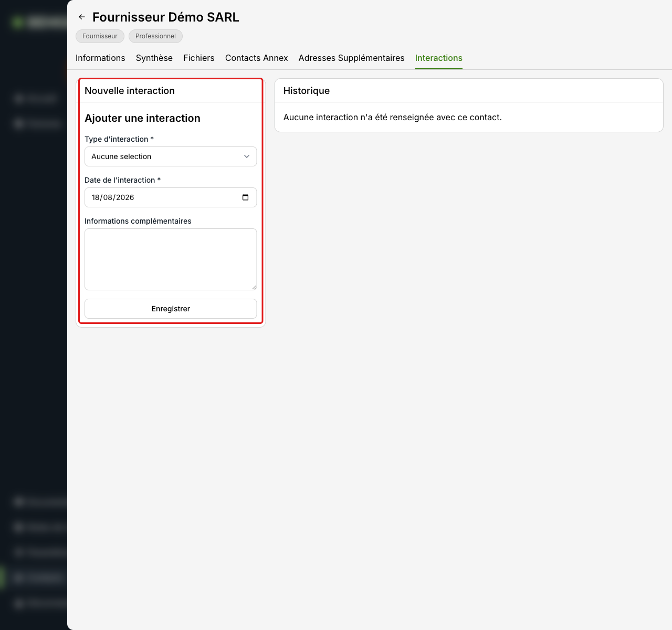Focus the Informations complémentaires text area
This screenshot has height=630, width=672.
click(171, 259)
